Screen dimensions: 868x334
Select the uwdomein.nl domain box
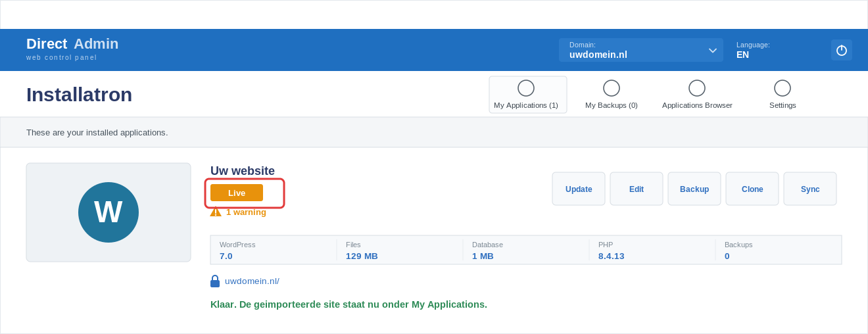(x=641, y=50)
